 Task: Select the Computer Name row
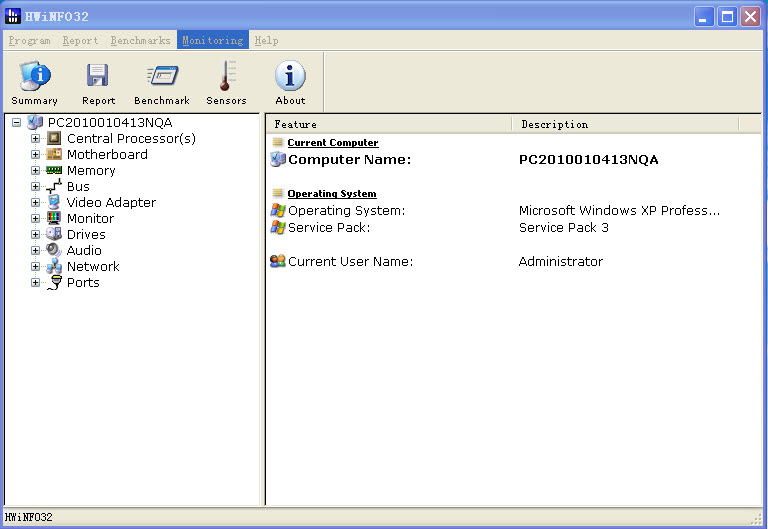[349, 160]
